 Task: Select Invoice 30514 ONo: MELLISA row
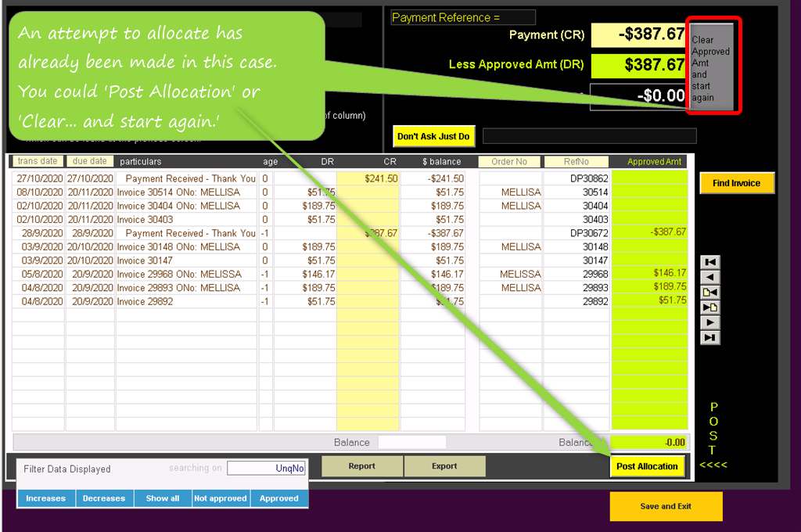coord(350,192)
